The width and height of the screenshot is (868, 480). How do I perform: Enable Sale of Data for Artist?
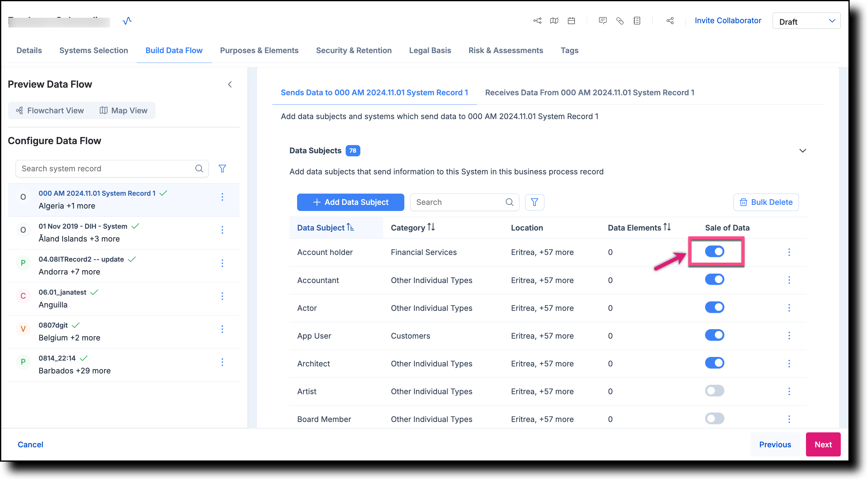point(715,391)
